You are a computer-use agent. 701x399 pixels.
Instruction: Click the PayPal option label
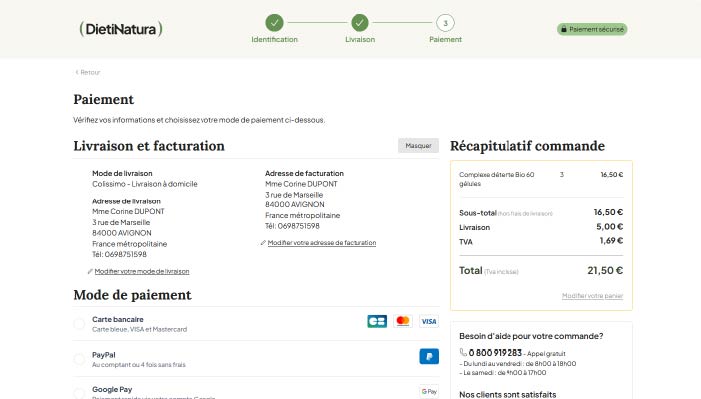click(x=104, y=355)
